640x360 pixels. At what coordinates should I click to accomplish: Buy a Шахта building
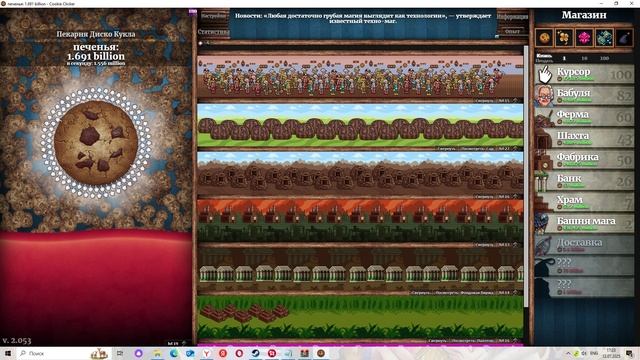coord(585,138)
